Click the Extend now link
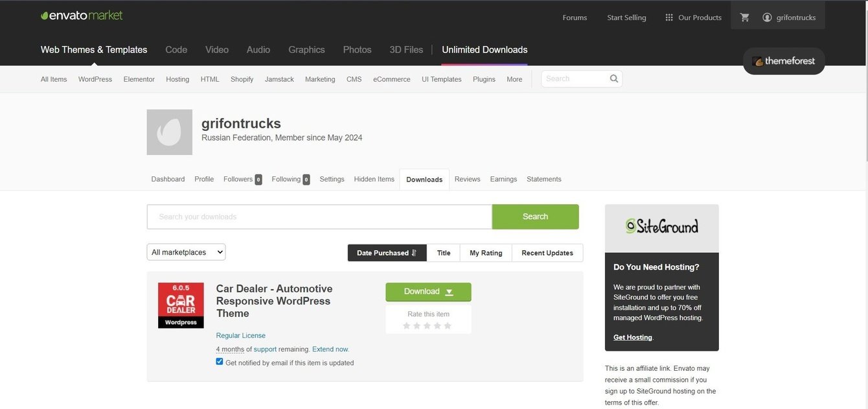This screenshot has height=409, width=868. click(x=330, y=349)
